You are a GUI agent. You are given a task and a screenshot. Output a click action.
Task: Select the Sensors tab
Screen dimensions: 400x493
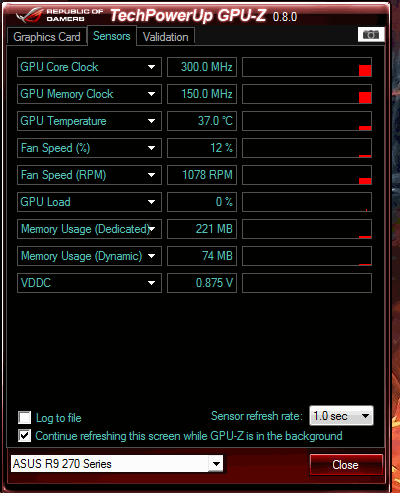(112, 36)
